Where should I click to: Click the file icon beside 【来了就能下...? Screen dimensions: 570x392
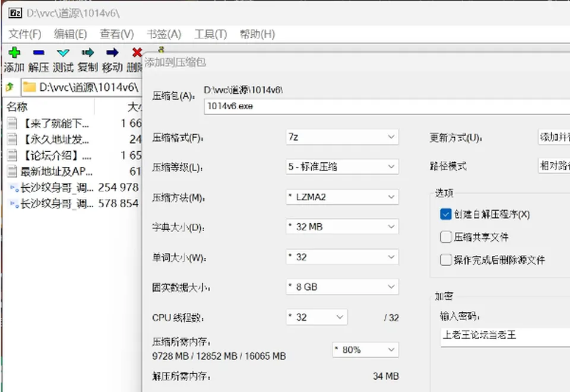(12, 124)
